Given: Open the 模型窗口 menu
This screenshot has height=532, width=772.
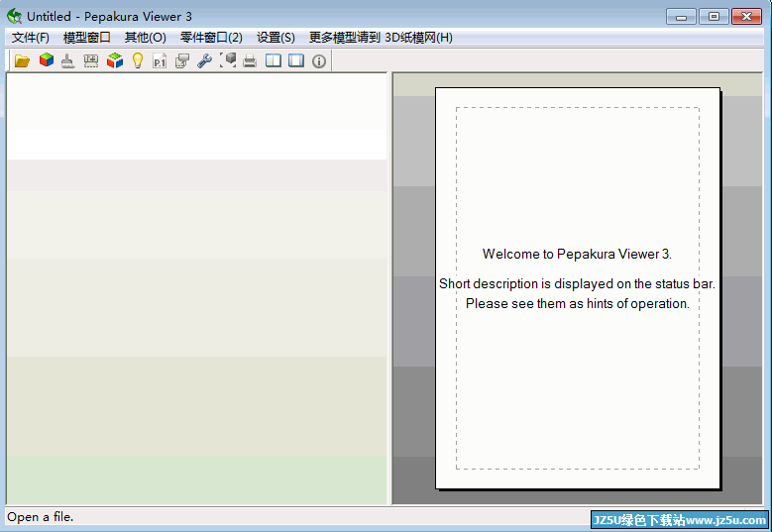Looking at the screenshot, I should [86, 38].
